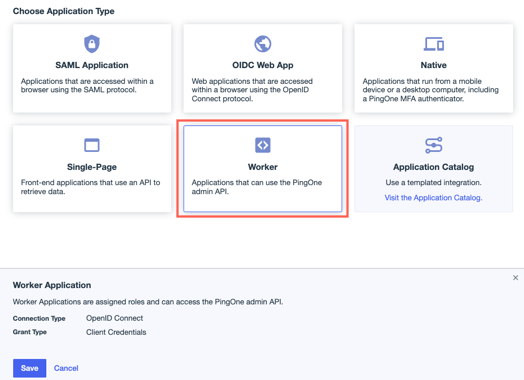Click the Front-end applications description
This screenshot has height=380, width=524.
click(x=91, y=187)
